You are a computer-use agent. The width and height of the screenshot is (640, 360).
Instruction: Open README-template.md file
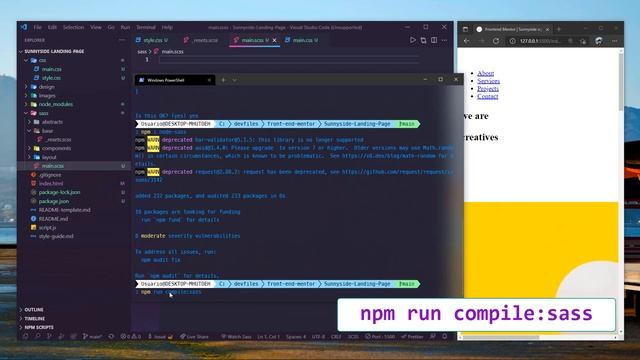(x=64, y=210)
